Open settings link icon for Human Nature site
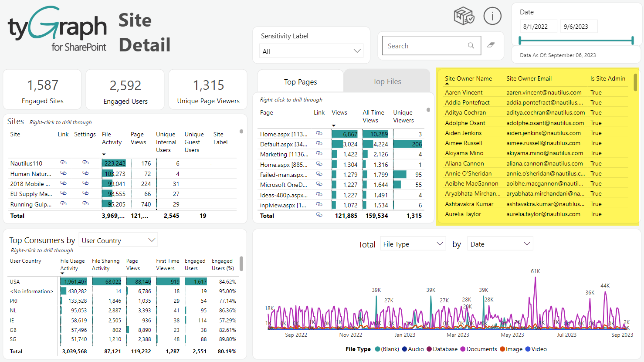This screenshot has width=644, height=362. (x=85, y=173)
